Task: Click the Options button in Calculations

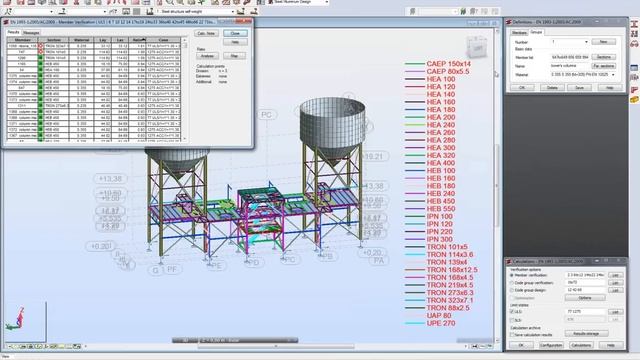Action: (585, 298)
